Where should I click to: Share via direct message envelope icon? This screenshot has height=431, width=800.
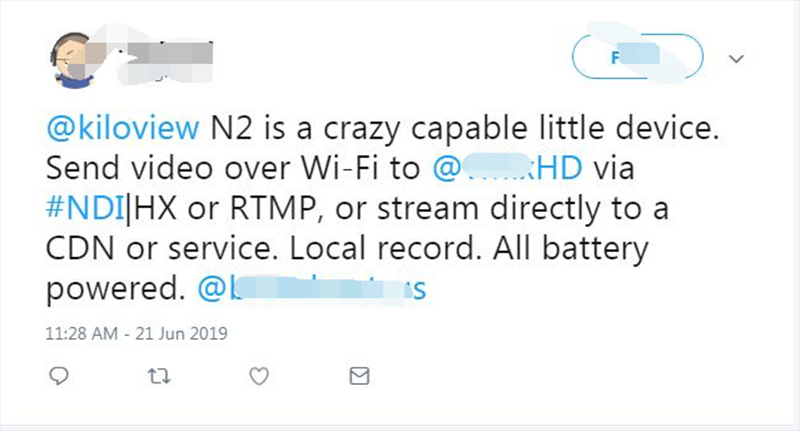[357, 376]
